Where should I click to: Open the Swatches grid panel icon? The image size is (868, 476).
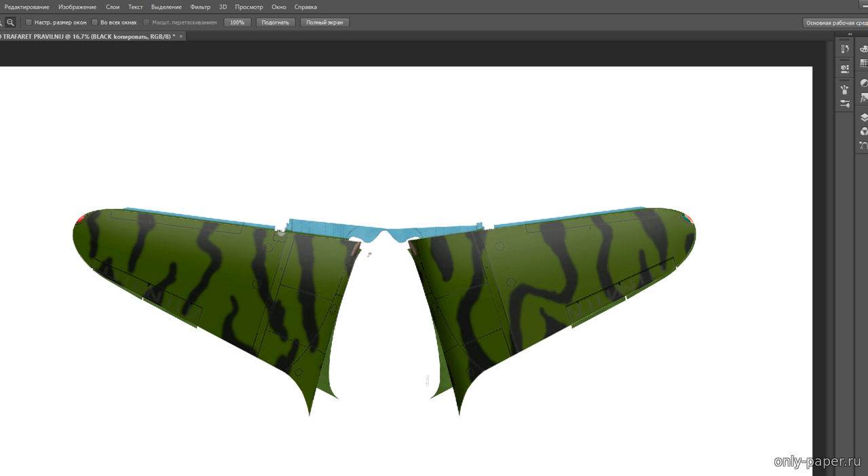[x=864, y=63]
